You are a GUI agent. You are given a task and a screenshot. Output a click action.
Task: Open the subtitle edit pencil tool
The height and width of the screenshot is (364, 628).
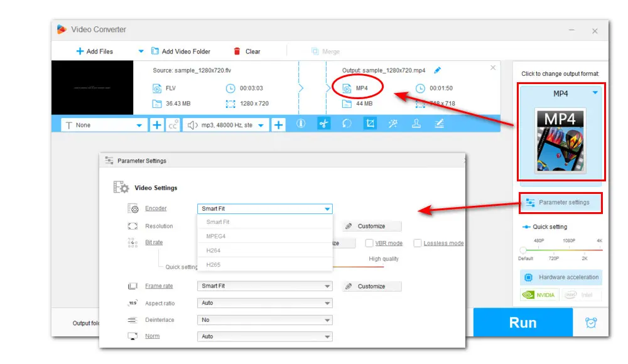point(440,124)
